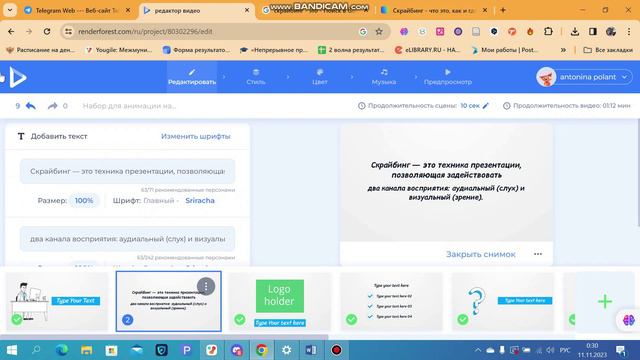640x360 pixels.
Task: Undo the last edit action
Action: click(31, 106)
